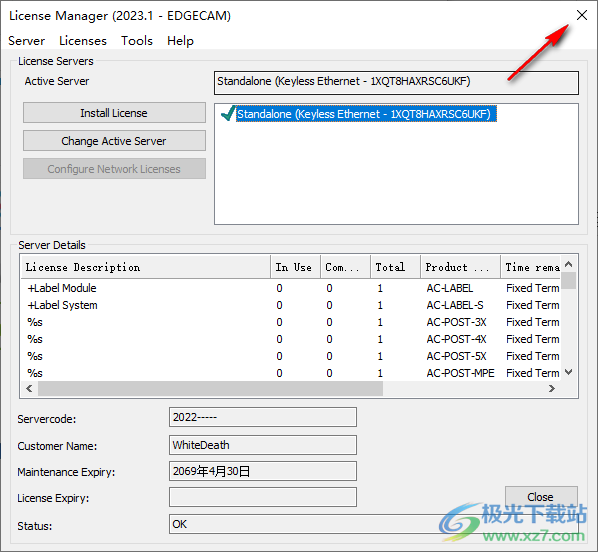This screenshot has width=598, height=552.
Task: Click Fixed Term in the AC-POST-MPE row
Action: (532, 373)
